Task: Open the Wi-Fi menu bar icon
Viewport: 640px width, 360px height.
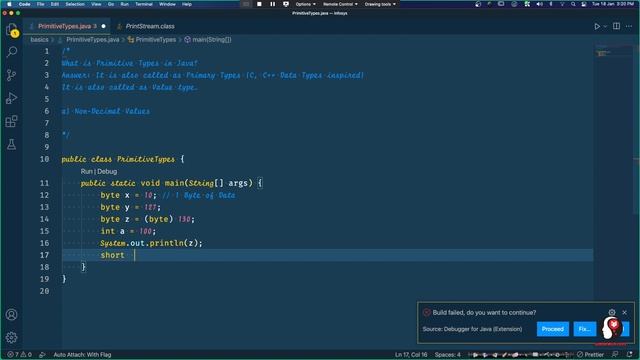Action: coord(562,4)
